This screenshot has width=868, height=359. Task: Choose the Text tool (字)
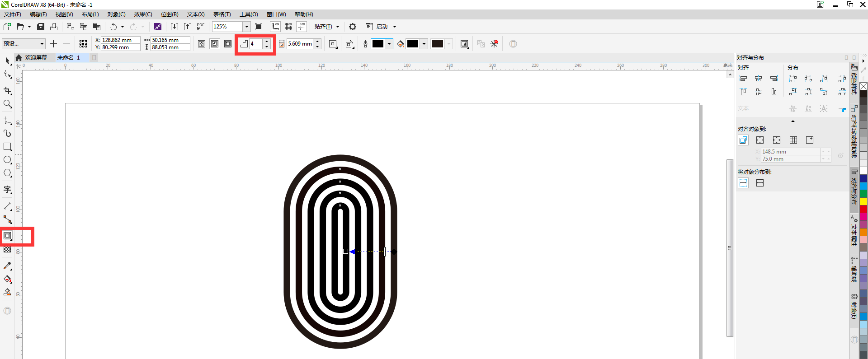click(8, 190)
